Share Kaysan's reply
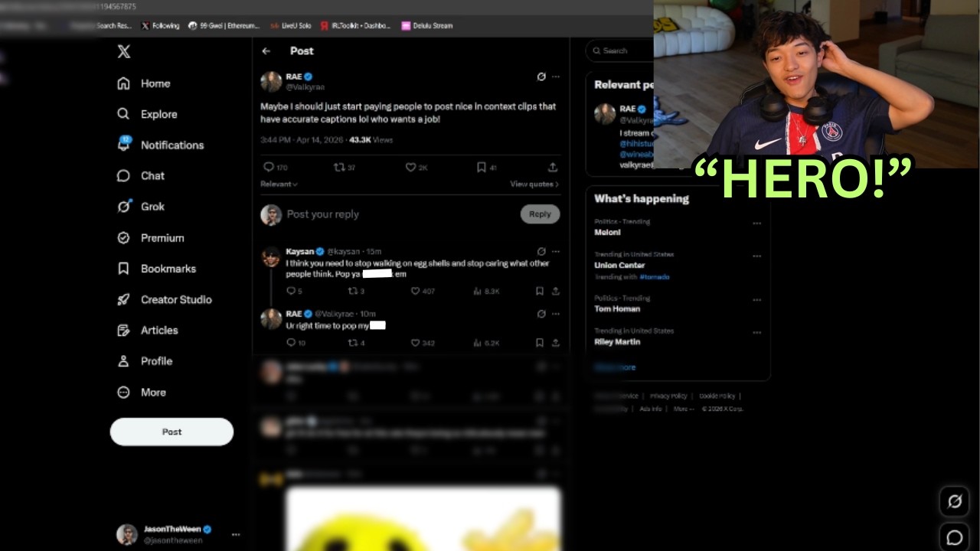This screenshot has width=980, height=551. point(556,291)
